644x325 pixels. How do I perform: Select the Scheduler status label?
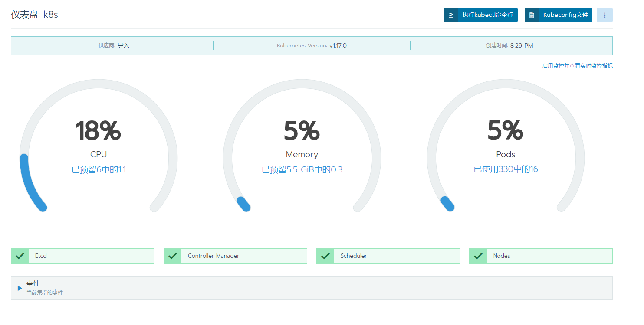354,256
